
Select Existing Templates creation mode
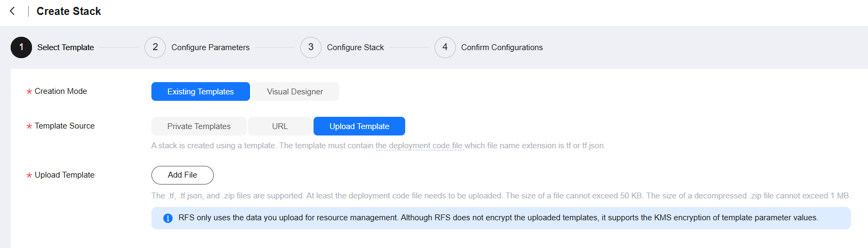(200, 92)
